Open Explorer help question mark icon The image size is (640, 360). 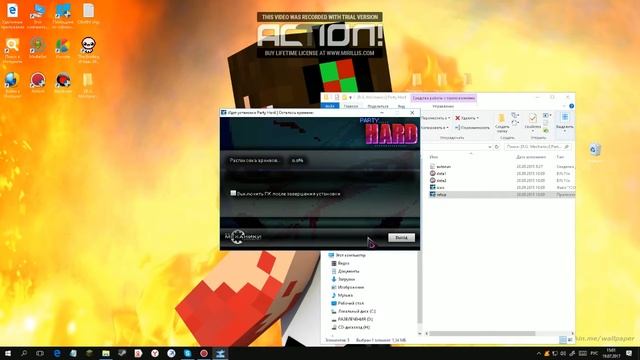point(571,106)
